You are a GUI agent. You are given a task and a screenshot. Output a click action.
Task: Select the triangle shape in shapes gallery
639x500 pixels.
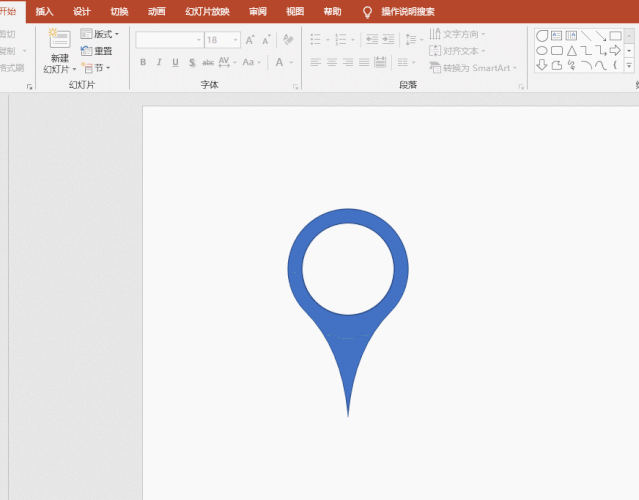click(571, 50)
